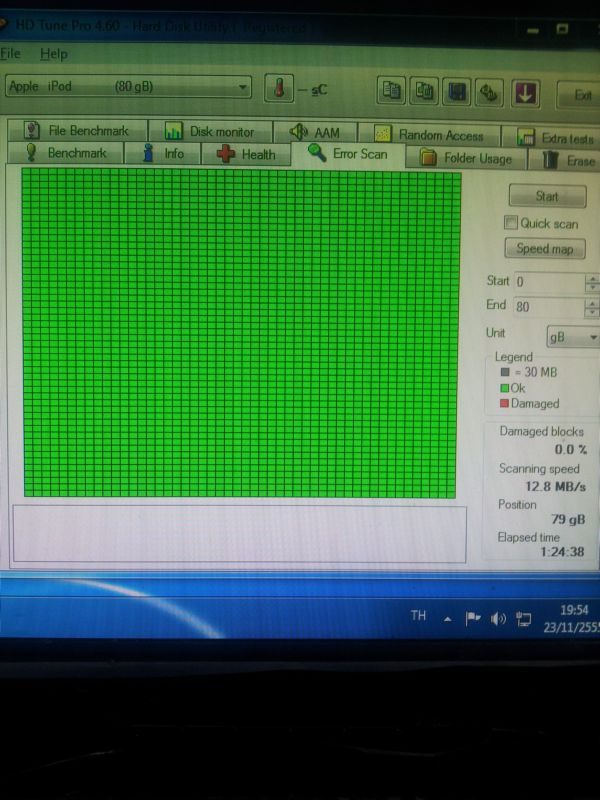Click the copy screenshot to clipboard icon
This screenshot has width=600, height=800.
coord(425,91)
